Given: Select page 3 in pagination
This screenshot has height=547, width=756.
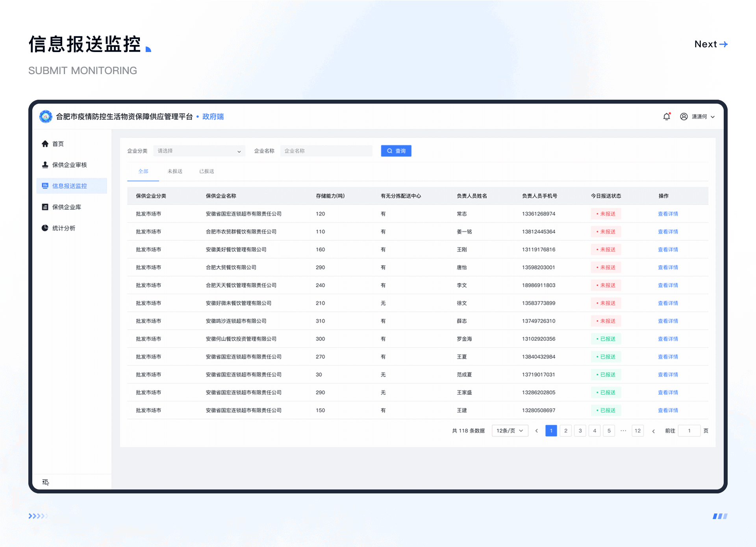Looking at the screenshot, I should (580, 431).
